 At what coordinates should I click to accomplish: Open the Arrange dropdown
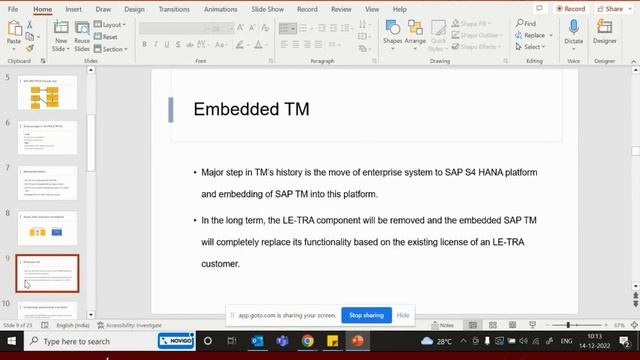(x=415, y=36)
